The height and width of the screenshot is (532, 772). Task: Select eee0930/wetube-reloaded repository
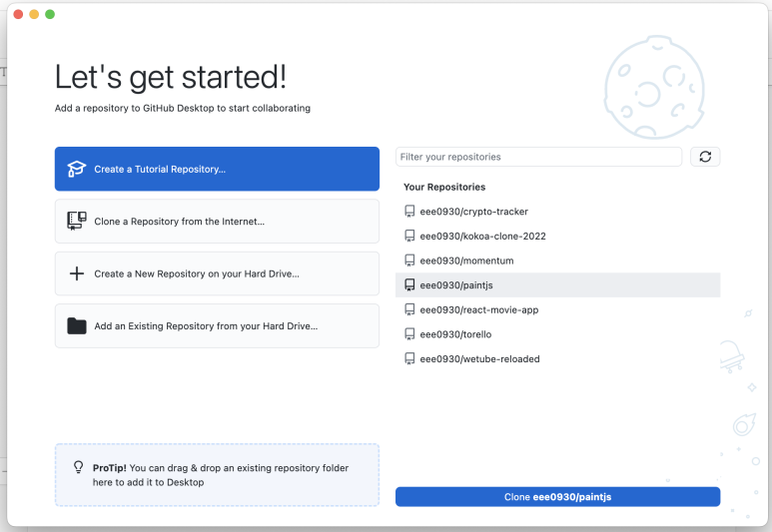click(558, 358)
